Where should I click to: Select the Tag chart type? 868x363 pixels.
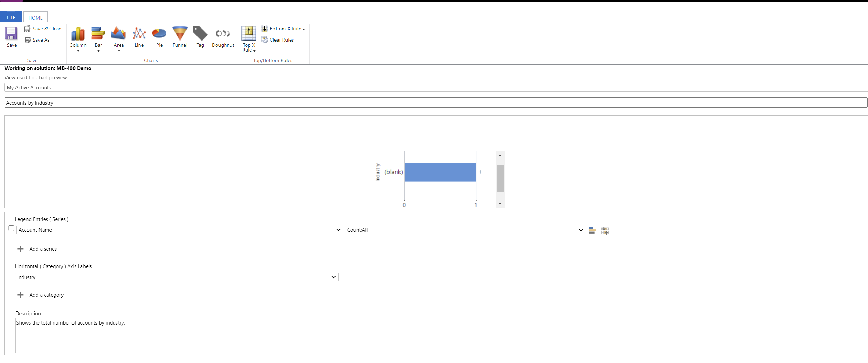point(200,37)
